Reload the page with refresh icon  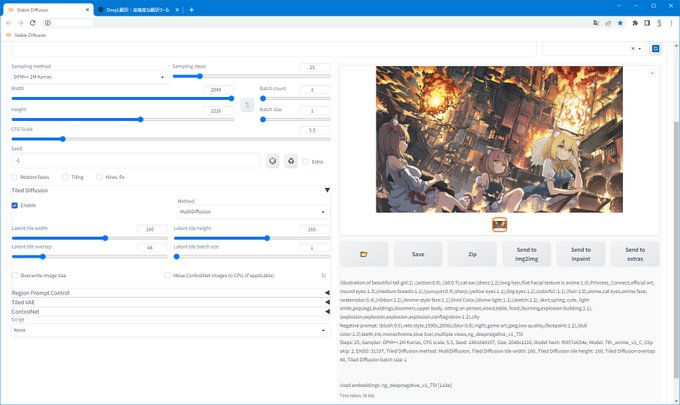coord(33,23)
